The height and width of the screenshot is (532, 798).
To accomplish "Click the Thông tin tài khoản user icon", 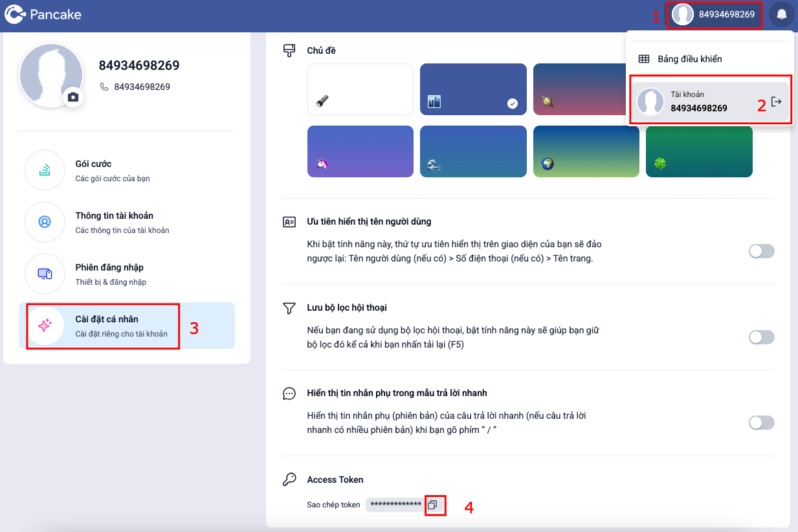I will tap(45, 222).
